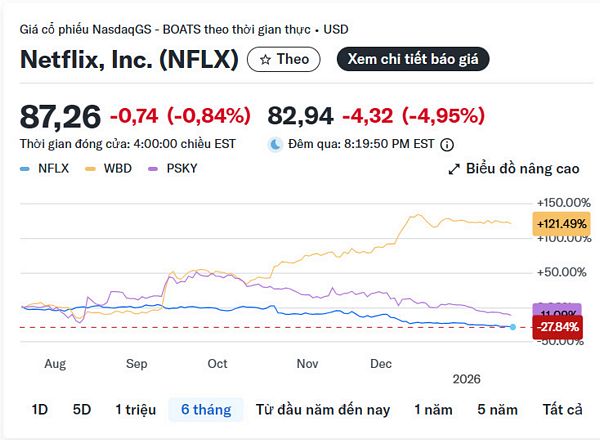
Task: Click the blue endpoint dot on chart
Action: pos(513,327)
